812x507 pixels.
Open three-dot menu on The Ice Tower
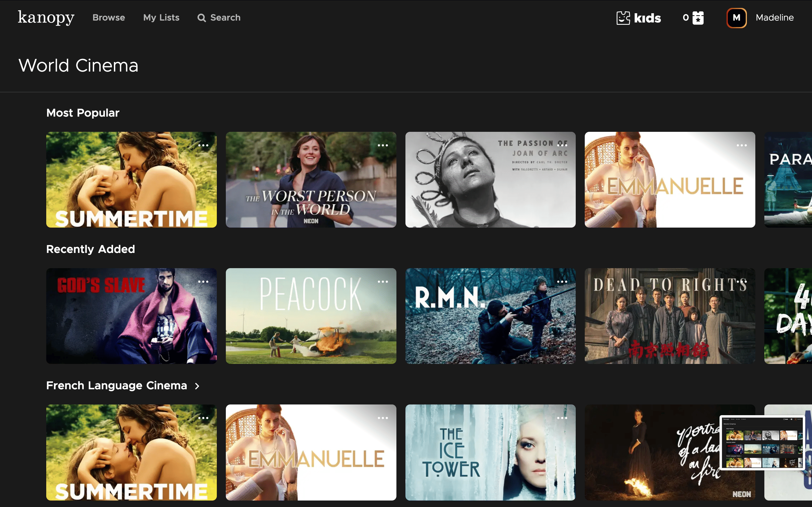562,418
